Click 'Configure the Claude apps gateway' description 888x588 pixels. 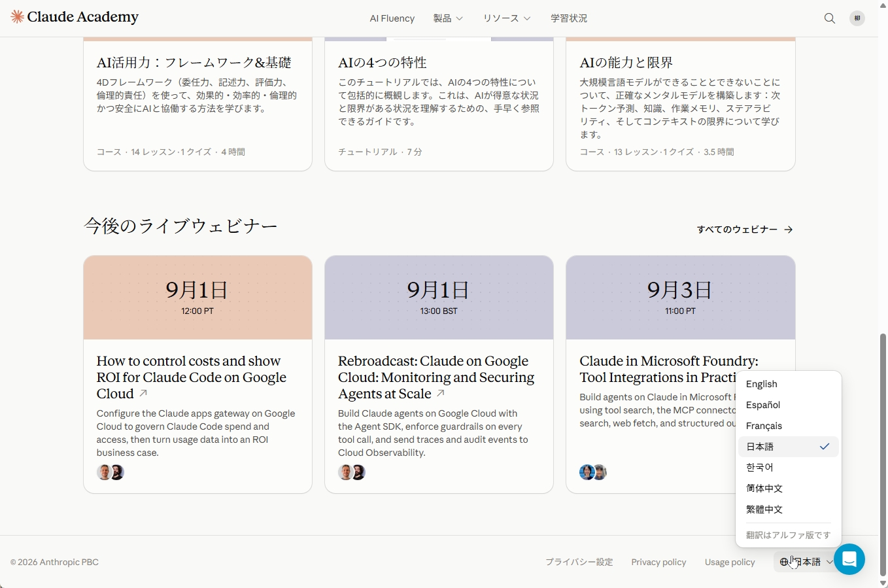coord(196,433)
